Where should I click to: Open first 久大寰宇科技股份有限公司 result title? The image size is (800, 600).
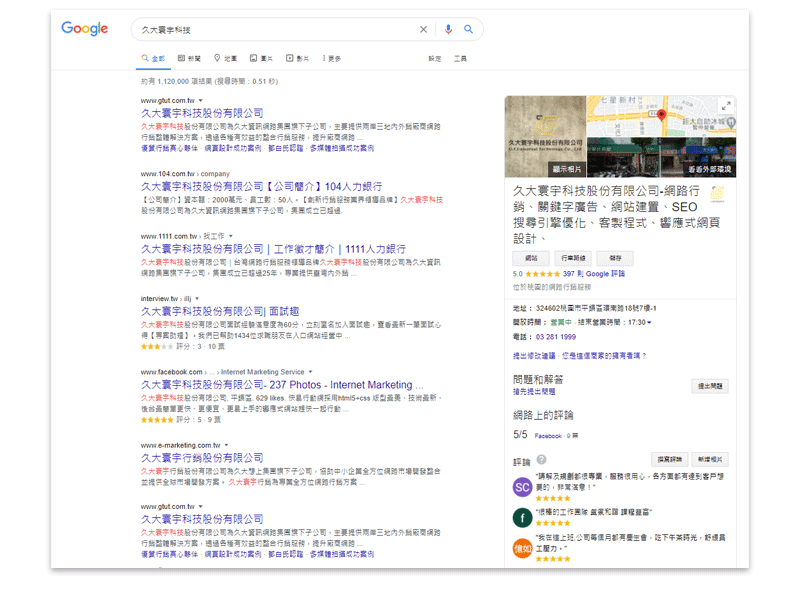pos(202,113)
